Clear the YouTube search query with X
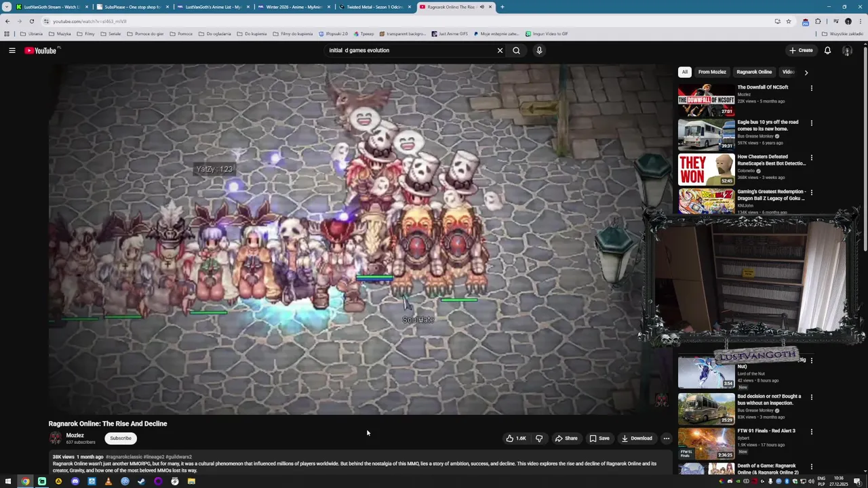 pos(500,50)
